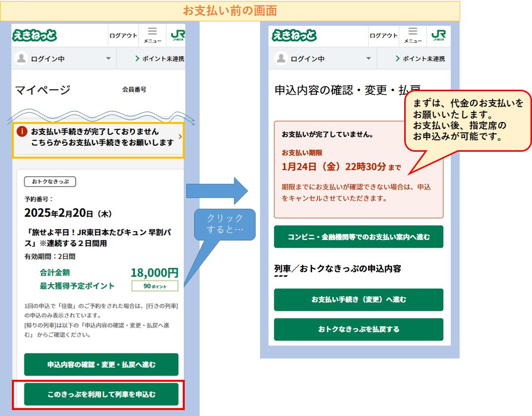Select ログアウト on the right screen header
Viewport: 532px width, 416px height.
coord(383,36)
